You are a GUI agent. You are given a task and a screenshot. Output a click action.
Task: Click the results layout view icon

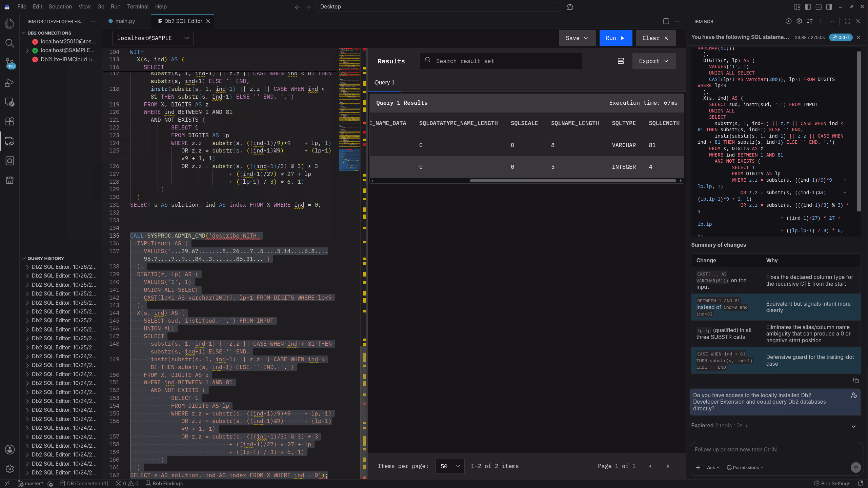pos(621,61)
